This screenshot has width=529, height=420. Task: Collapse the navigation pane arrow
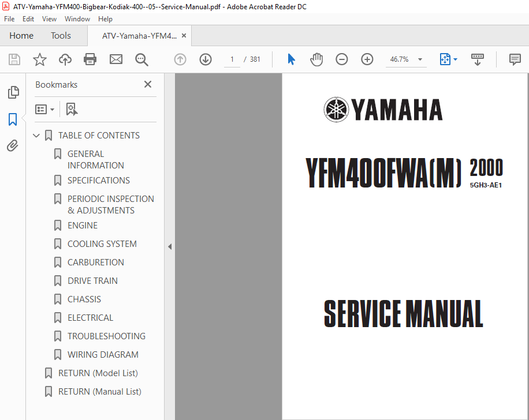coord(170,247)
